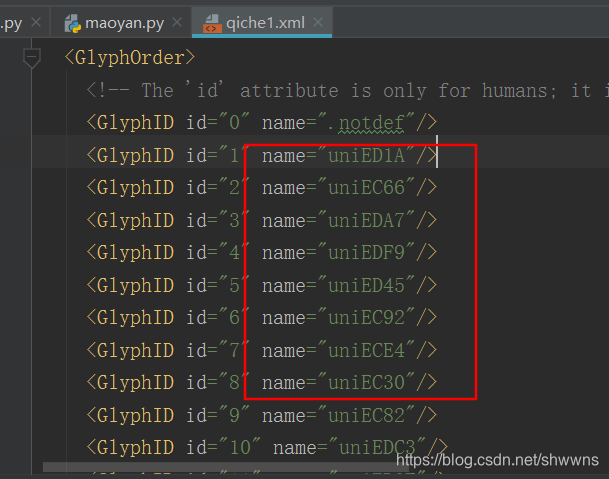Click the id="3" attribute value

click(235, 221)
